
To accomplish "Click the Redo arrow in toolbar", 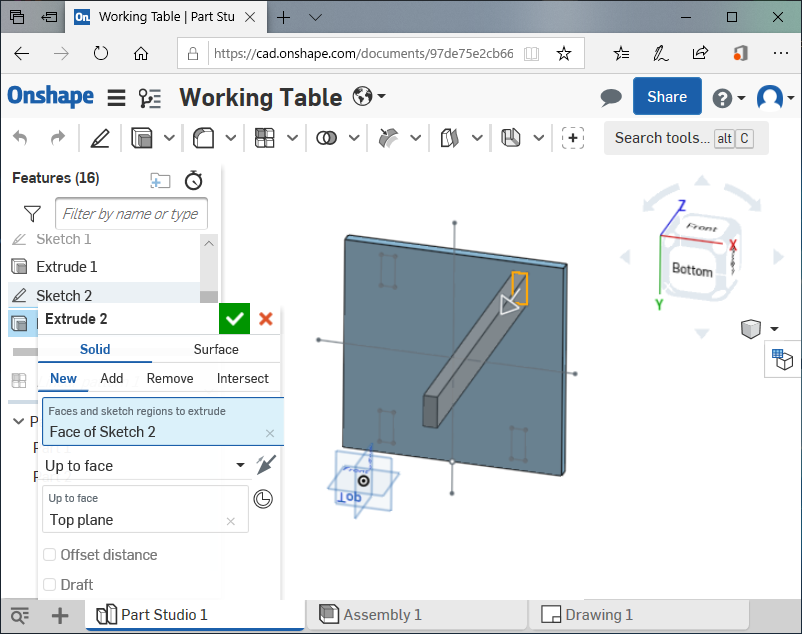I will 58,138.
